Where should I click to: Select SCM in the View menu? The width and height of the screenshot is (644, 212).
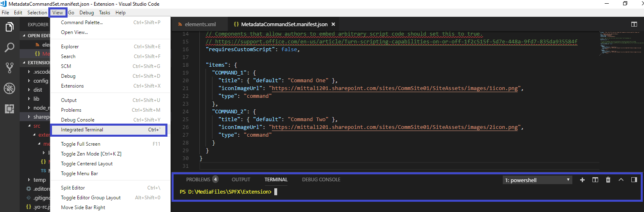tap(110, 66)
